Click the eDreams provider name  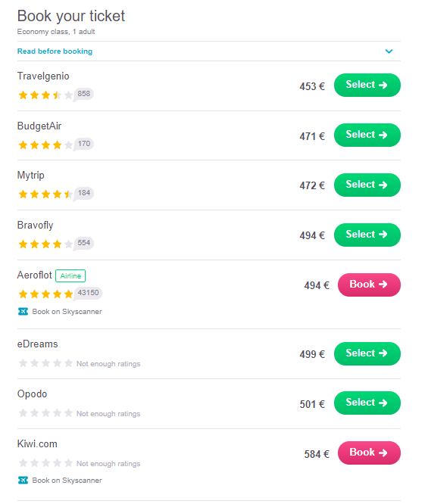tap(37, 344)
